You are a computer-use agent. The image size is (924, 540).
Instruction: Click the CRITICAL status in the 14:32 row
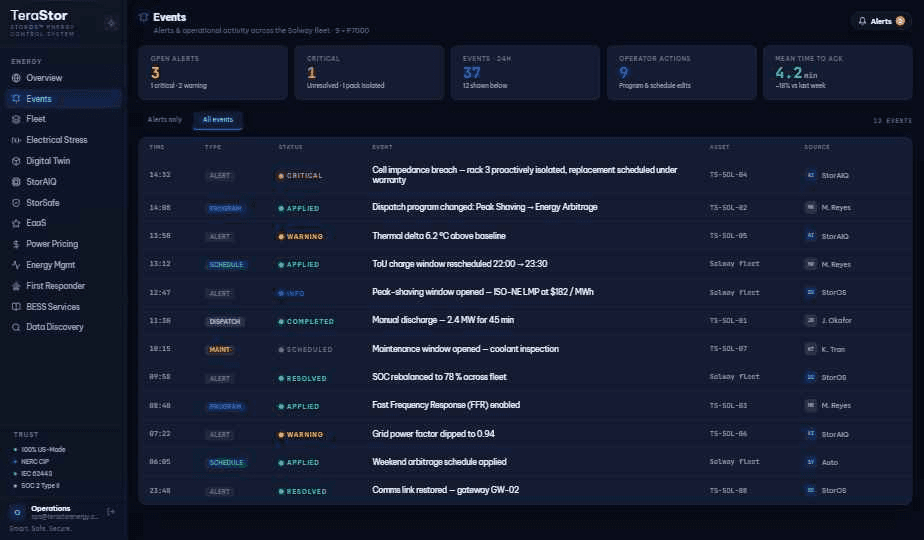(x=300, y=176)
